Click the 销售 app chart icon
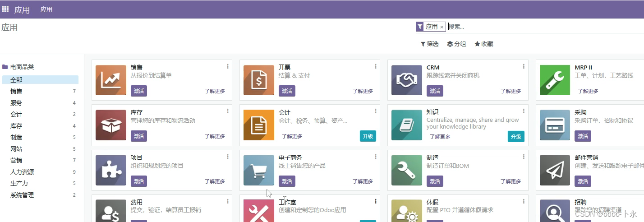The height and width of the screenshot is (222, 644). (111, 80)
